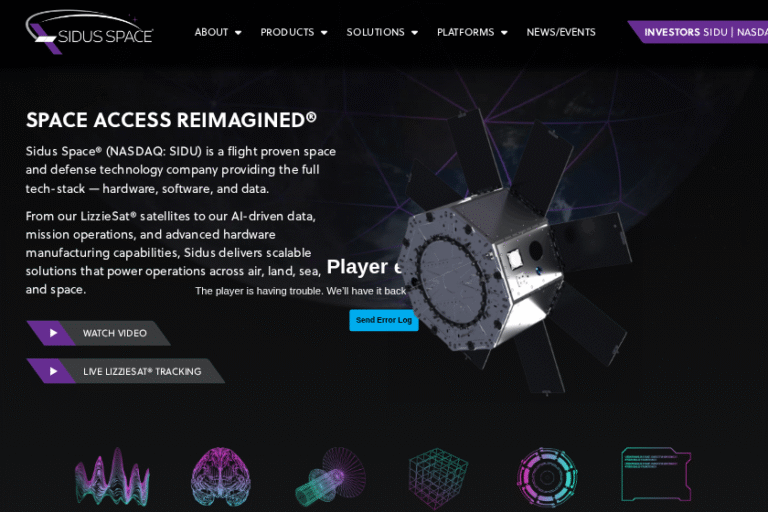This screenshot has height=512, width=768.
Task: Open the News/Events menu item
Action: (561, 32)
